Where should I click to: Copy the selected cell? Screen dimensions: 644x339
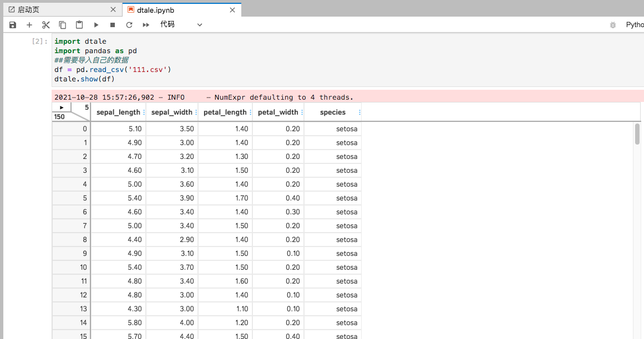[x=62, y=24]
